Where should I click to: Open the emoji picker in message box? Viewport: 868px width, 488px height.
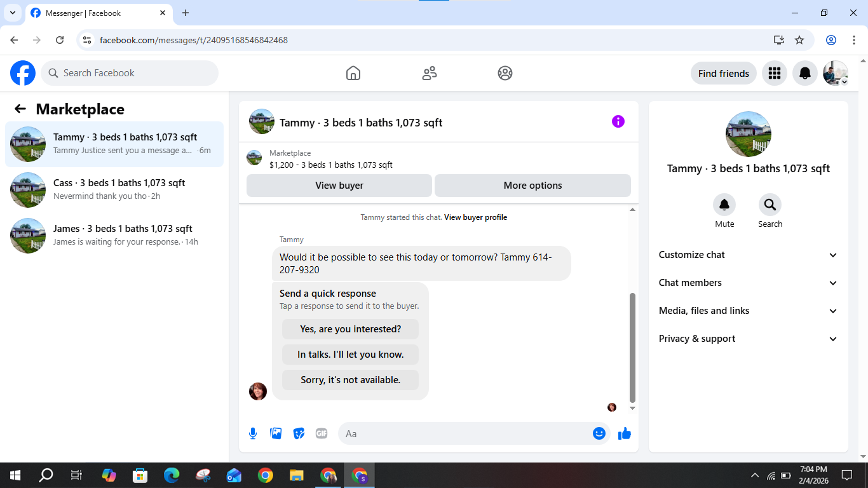click(x=599, y=433)
